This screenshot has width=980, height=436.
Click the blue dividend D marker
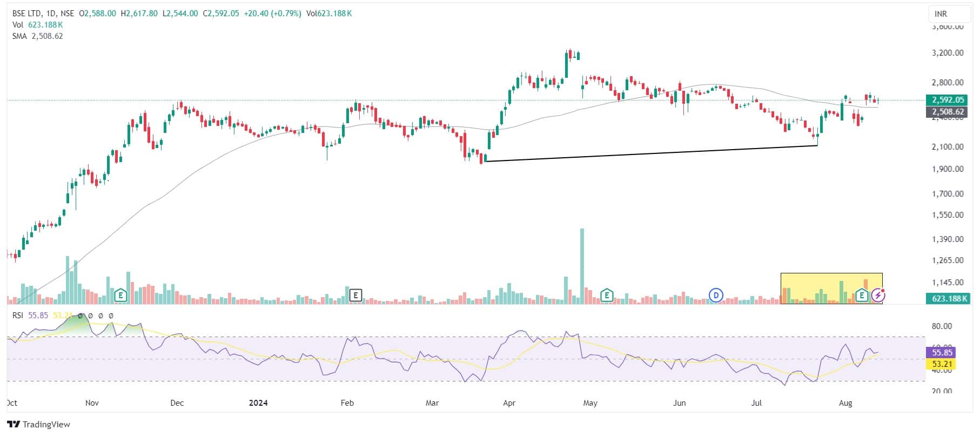tap(716, 295)
